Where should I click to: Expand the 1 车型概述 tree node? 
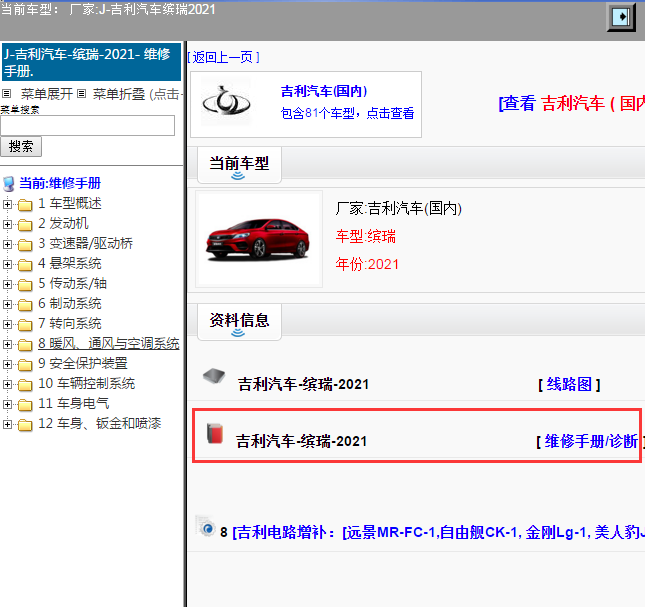[7, 204]
